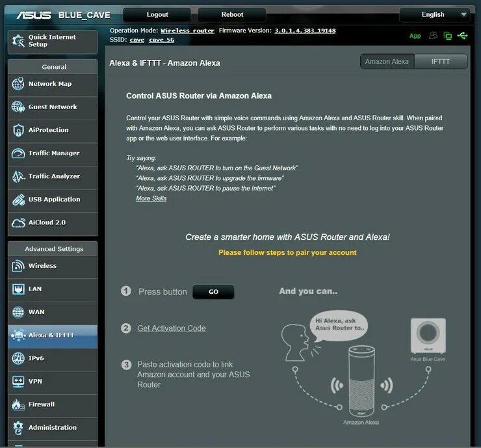The width and height of the screenshot is (481, 448).
Task: Click the AiProtection shield icon
Action: (18, 130)
